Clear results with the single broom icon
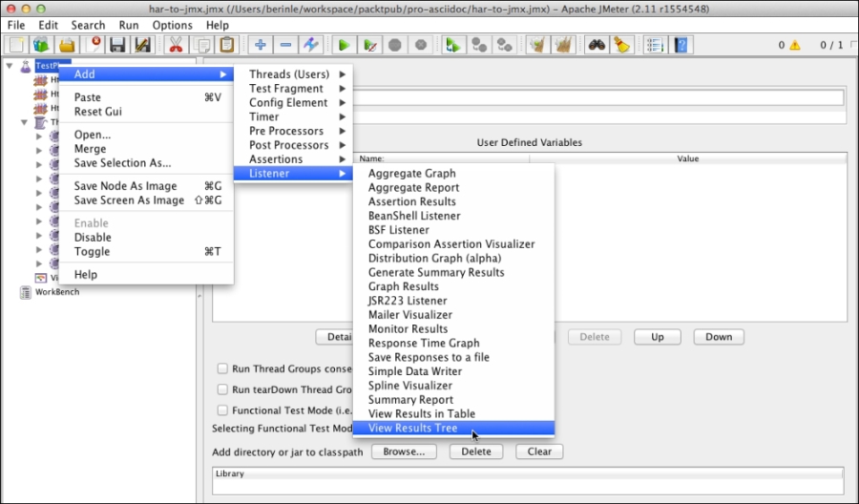Viewport: 859px width, 504px height. click(537, 45)
